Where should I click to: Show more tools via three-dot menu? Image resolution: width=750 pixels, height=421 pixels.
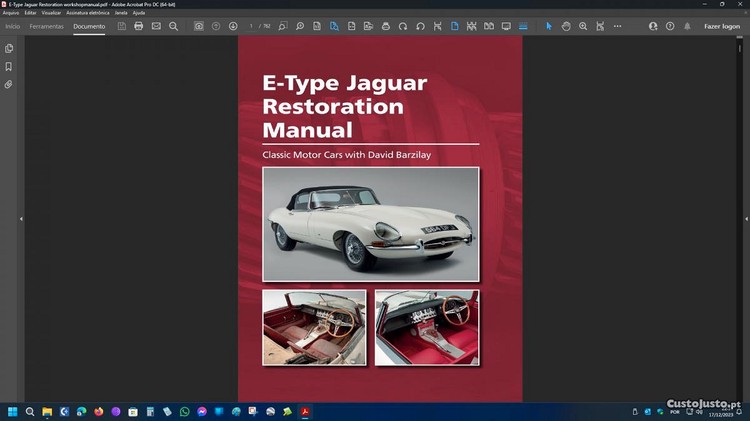pos(617,26)
